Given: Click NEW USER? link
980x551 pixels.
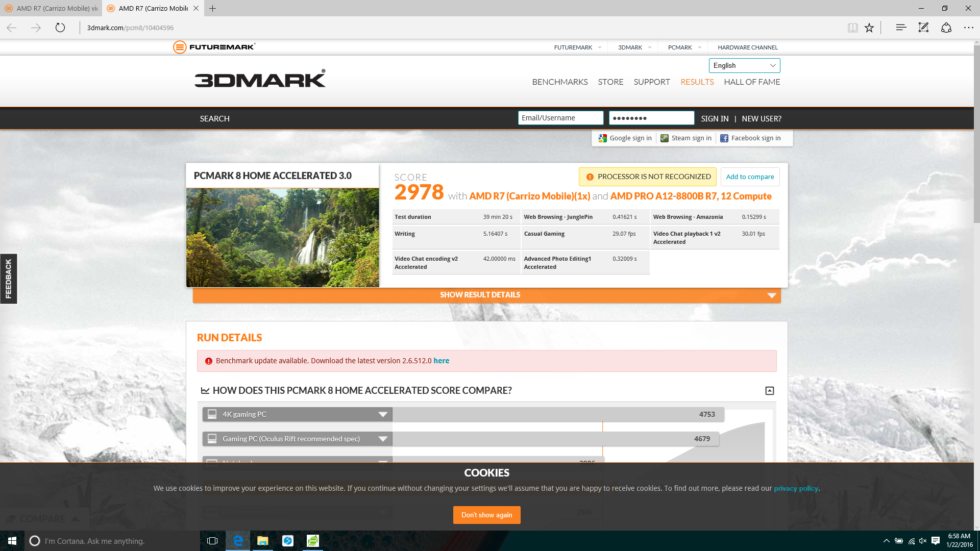Looking at the screenshot, I should (761, 118).
